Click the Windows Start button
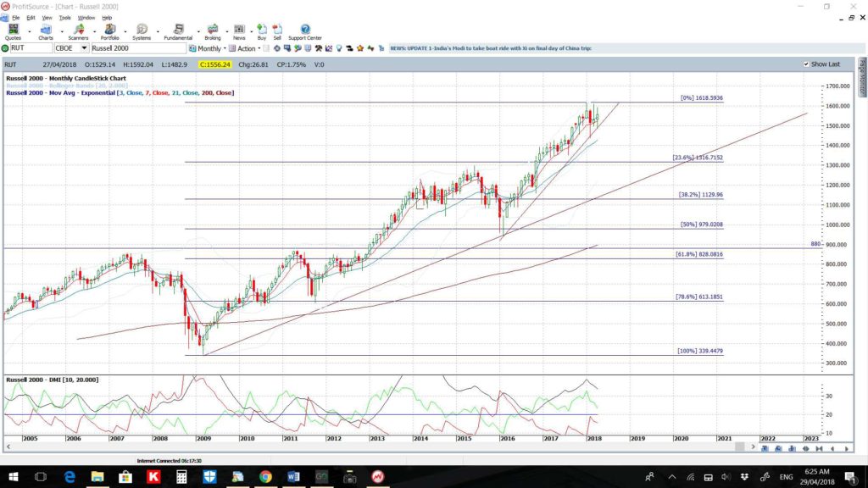 point(12,476)
